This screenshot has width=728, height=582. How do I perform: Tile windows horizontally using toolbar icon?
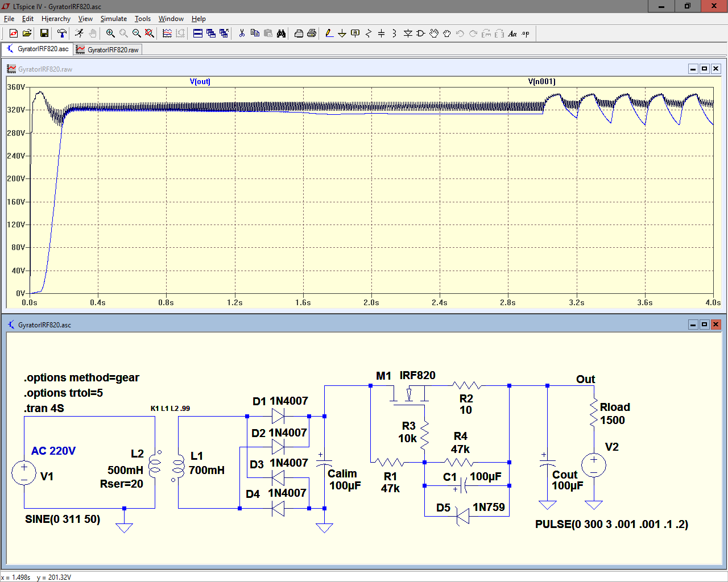pos(197,34)
